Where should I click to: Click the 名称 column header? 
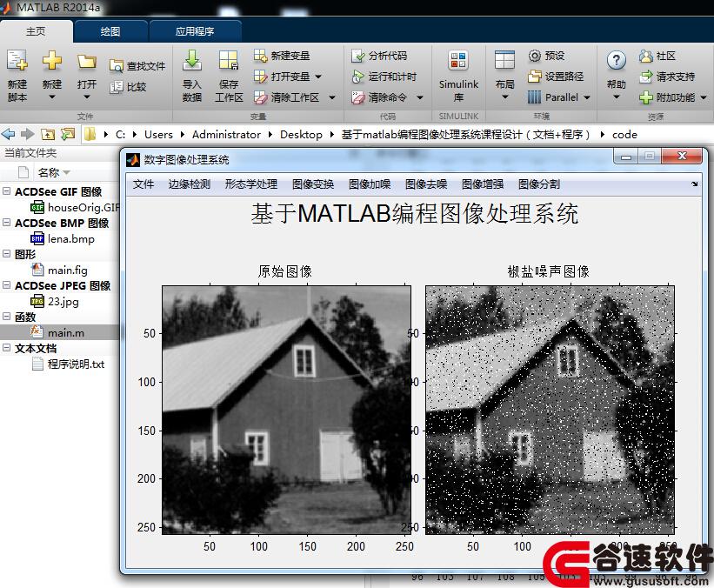(x=49, y=172)
